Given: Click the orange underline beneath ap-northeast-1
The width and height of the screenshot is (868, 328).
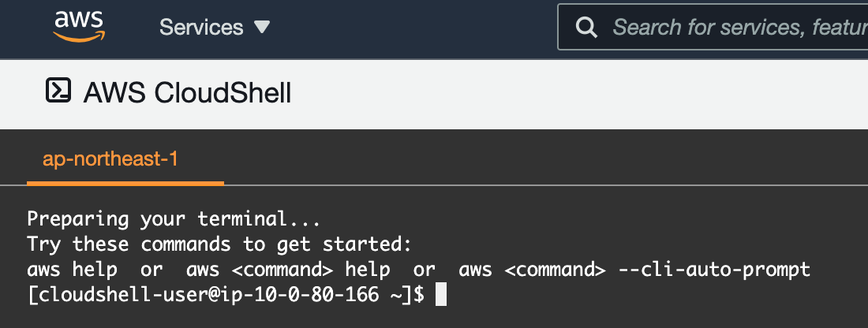Looking at the screenshot, I should [x=125, y=183].
